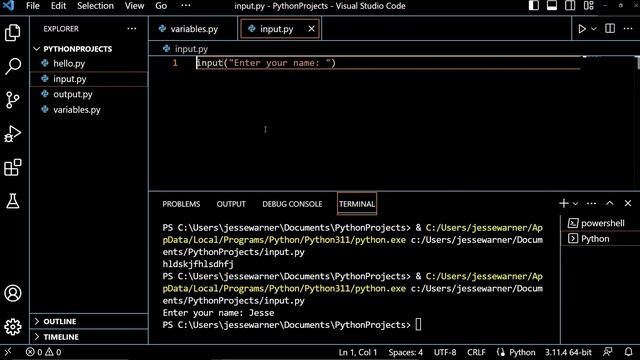This screenshot has width=640, height=360.
Task: Open run options dropdown next to play
Action: tap(594, 29)
